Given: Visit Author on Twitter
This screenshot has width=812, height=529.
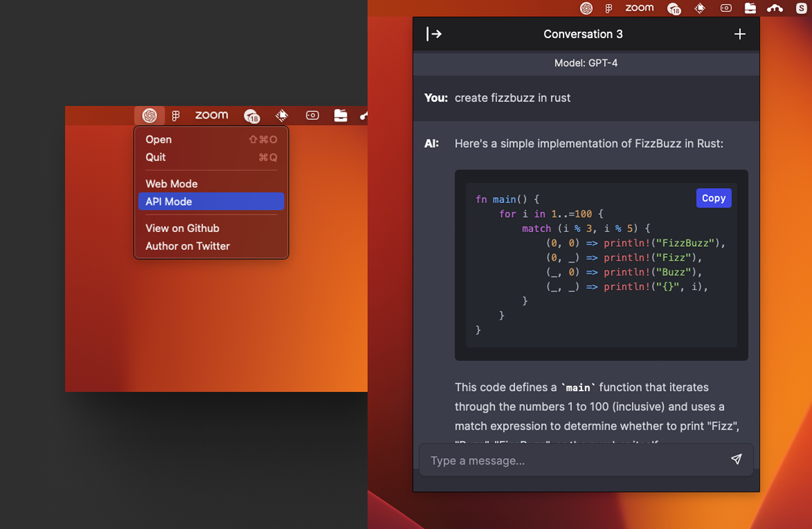Looking at the screenshot, I should (x=188, y=246).
